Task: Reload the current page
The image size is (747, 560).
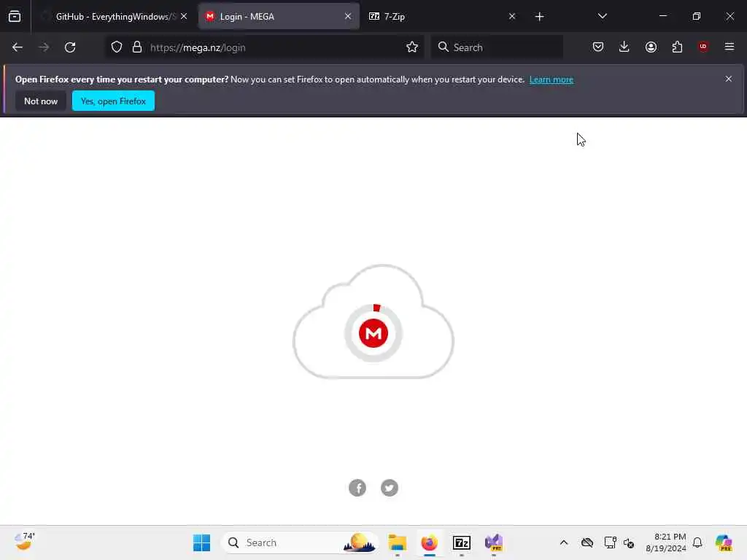Action: point(70,47)
